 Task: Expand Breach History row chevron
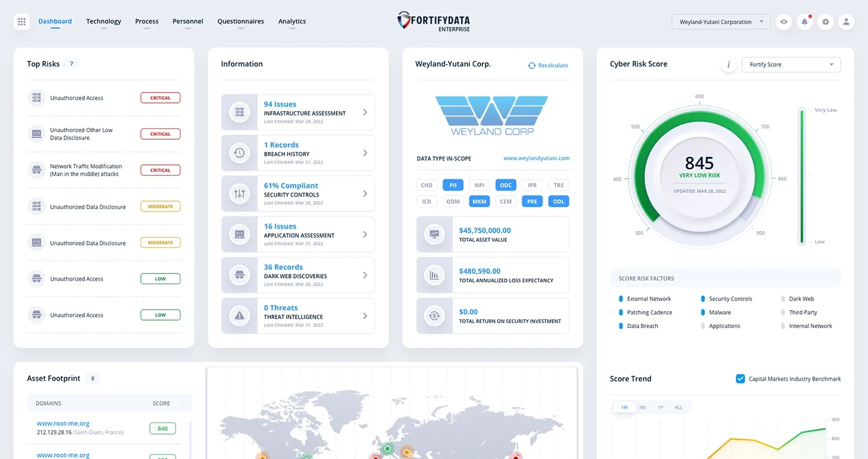pyautogui.click(x=365, y=153)
